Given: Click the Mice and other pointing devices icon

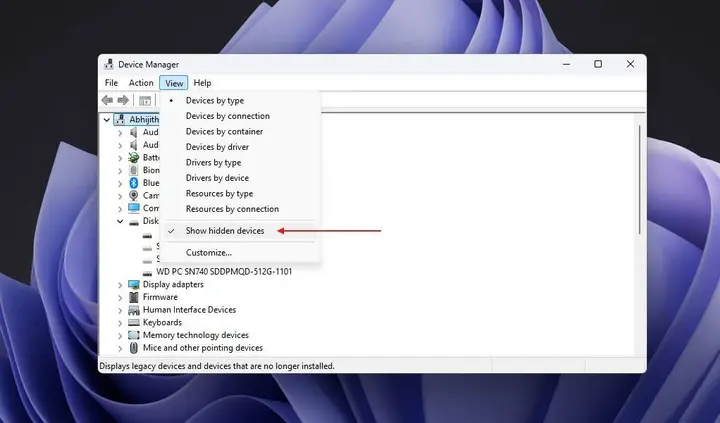Looking at the screenshot, I should (x=134, y=348).
